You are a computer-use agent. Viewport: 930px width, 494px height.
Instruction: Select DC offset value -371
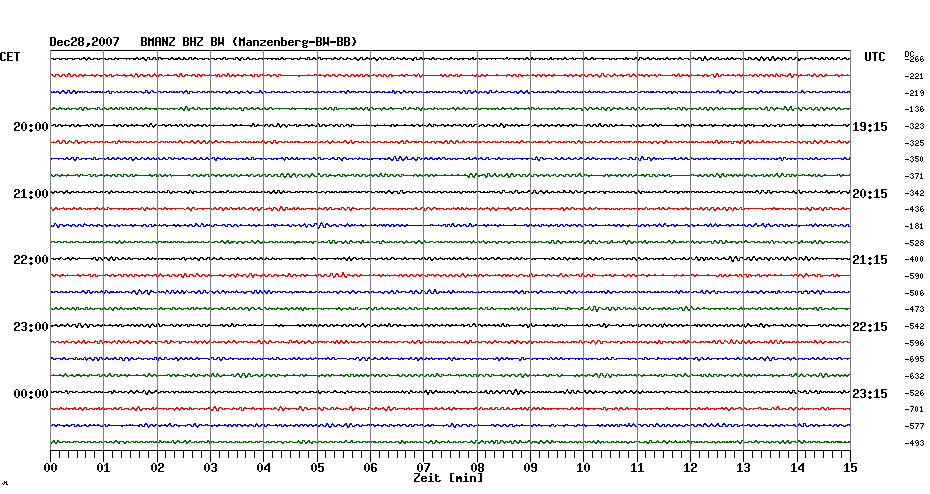914,176
